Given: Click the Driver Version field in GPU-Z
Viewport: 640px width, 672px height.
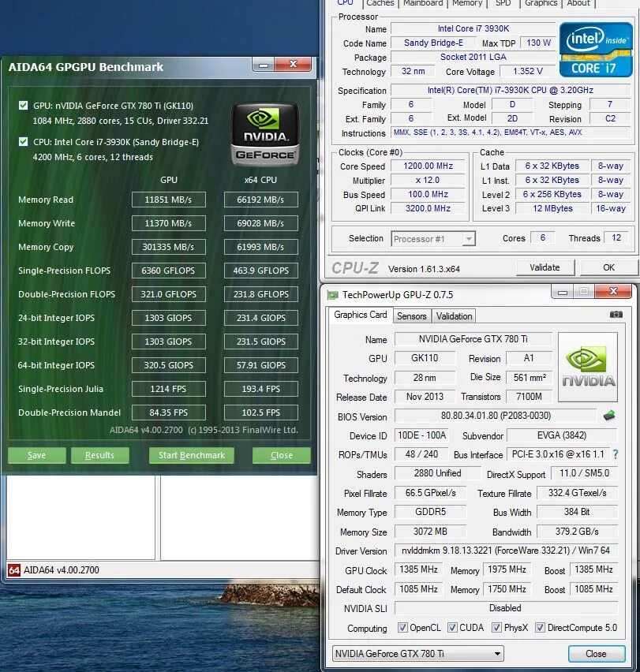Looking at the screenshot, I should tap(507, 551).
